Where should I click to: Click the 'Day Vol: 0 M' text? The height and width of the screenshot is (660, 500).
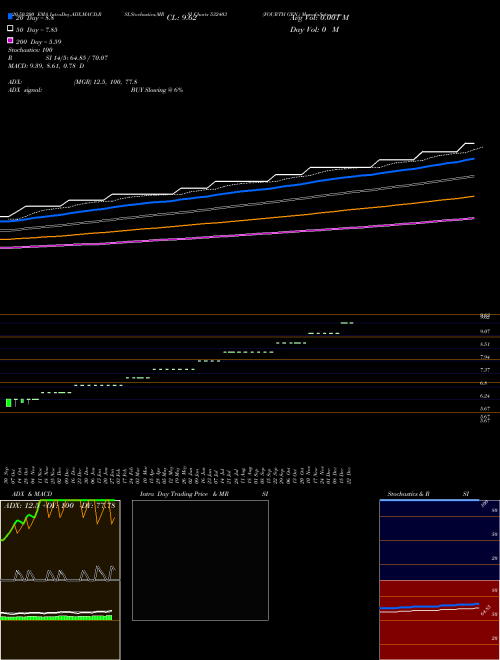coord(314,29)
